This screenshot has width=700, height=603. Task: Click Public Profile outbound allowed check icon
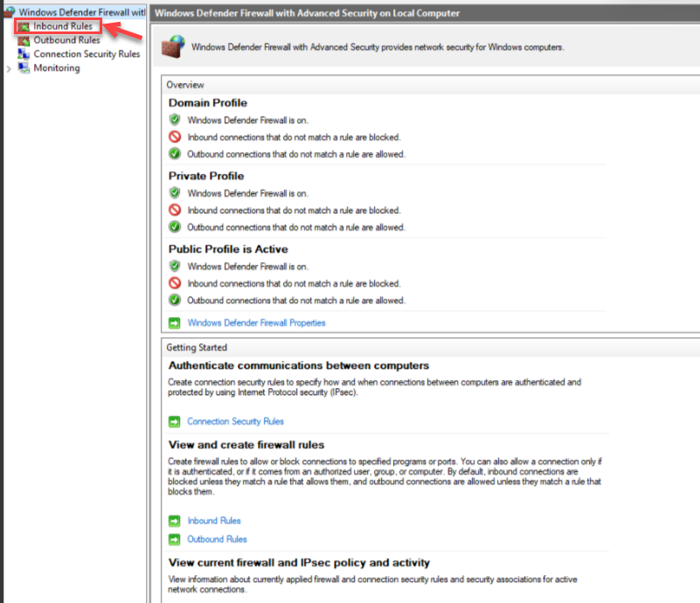point(175,300)
